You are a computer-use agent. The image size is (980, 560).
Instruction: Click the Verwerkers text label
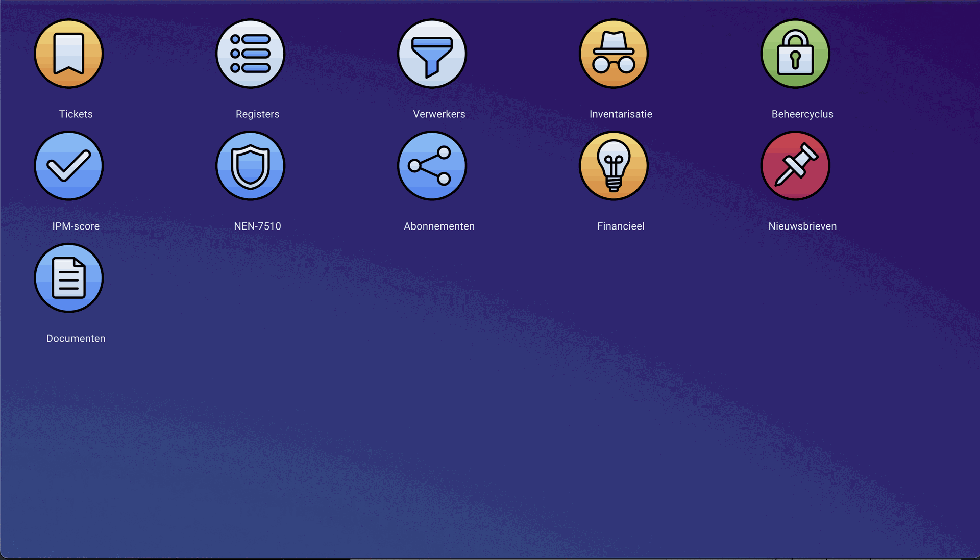(x=439, y=114)
